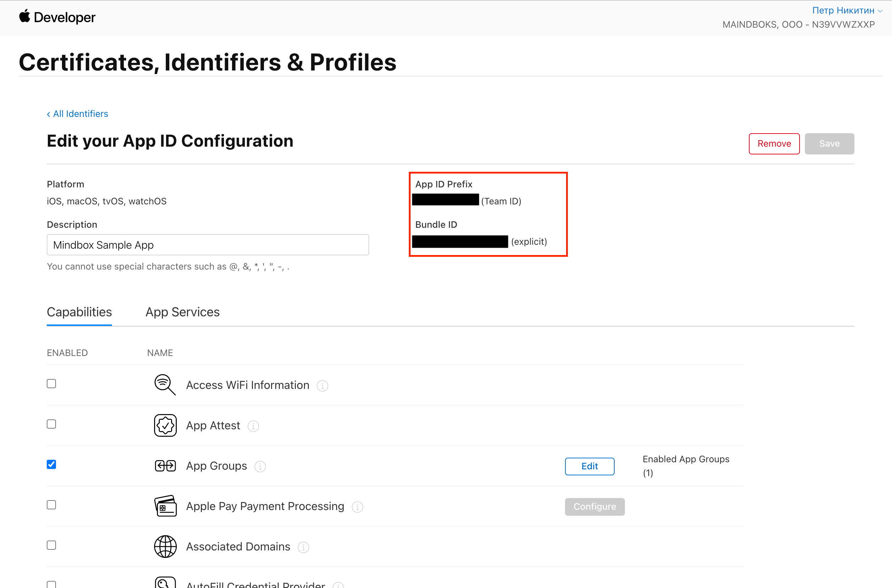Enable Access WiFi Information checkbox

(51, 384)
